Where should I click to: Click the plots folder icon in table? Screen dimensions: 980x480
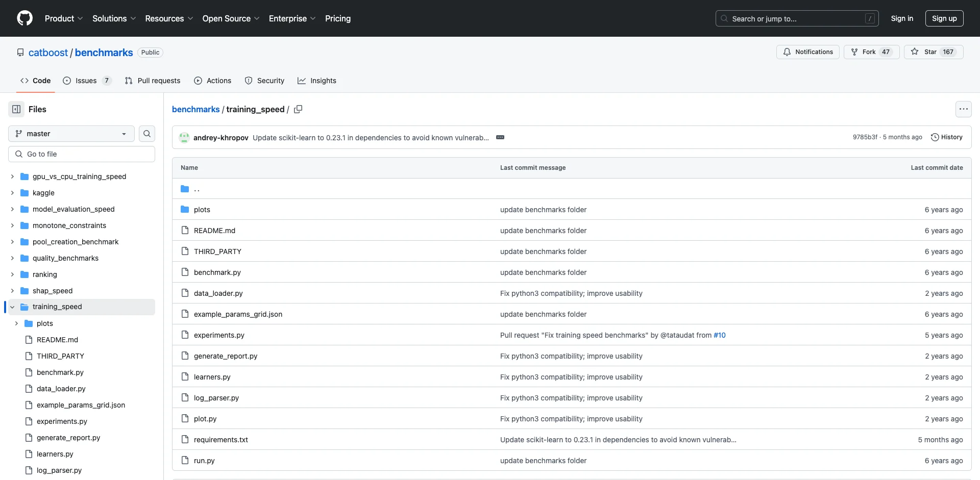coord(185,210)
